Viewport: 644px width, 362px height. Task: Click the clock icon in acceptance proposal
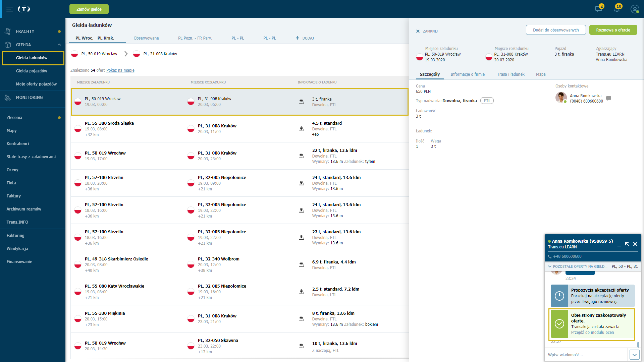click(x=559, y=296)
